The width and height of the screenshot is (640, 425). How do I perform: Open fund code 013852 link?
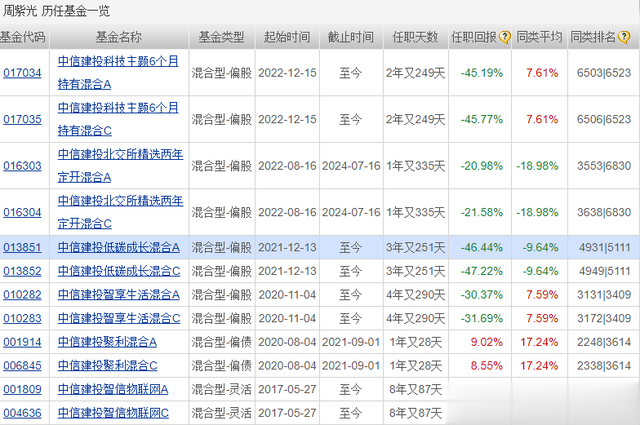tap(22, 271)
